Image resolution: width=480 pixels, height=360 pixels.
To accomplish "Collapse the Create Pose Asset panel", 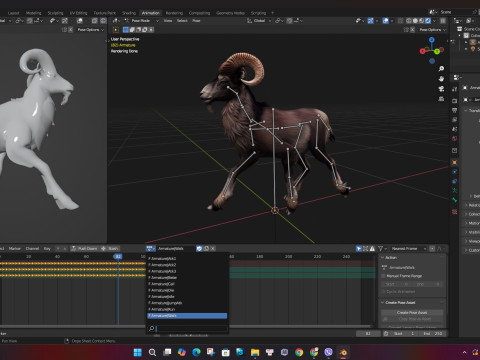I will pos(383,303).
